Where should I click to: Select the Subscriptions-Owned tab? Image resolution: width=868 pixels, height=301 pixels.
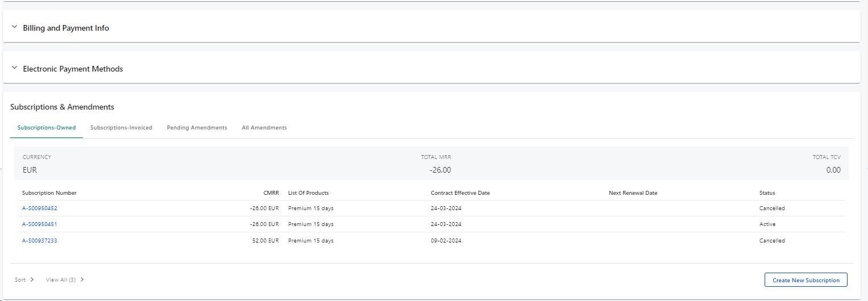tap(47, 128)
